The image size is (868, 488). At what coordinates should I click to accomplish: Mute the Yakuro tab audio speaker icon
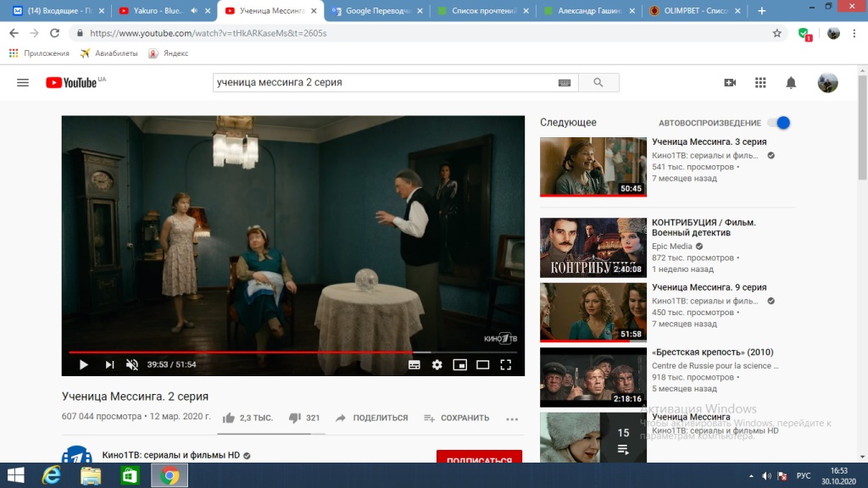pos(194,10)
